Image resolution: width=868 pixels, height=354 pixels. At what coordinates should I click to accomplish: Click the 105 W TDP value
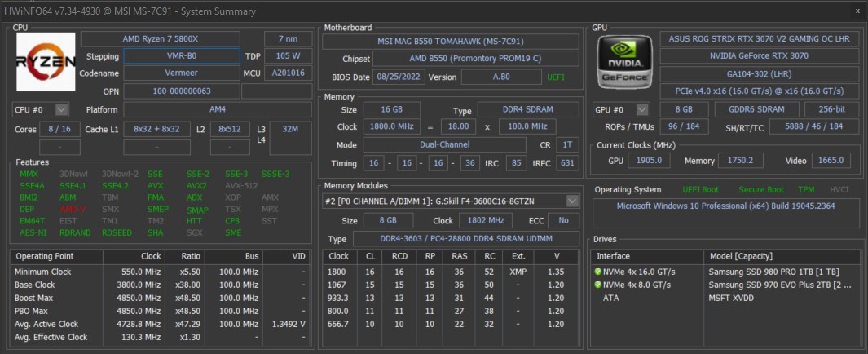(x=288, y=56)
